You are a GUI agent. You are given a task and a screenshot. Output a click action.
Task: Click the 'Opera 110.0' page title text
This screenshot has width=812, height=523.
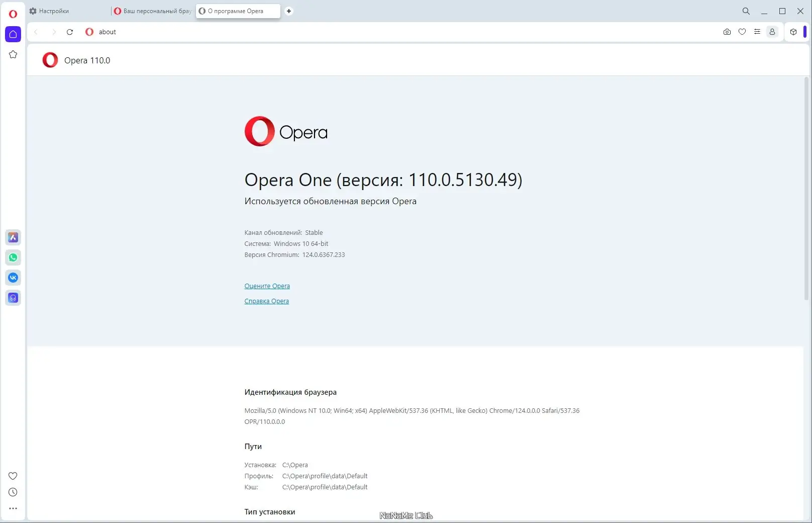point(87,60)
